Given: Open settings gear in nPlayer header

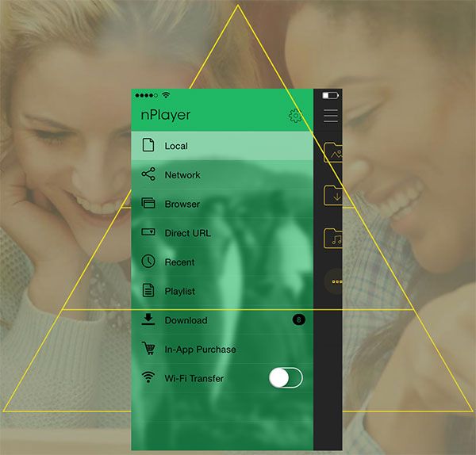Looking at the screenshot, I should pos(295,116).
